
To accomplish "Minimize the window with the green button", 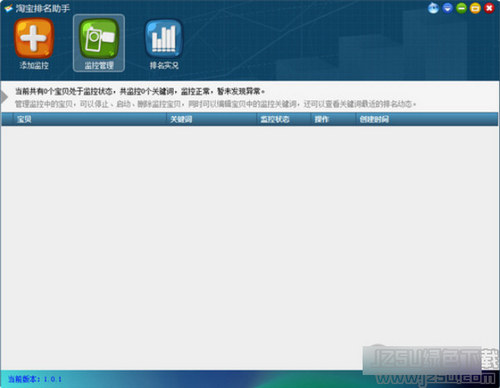I will tap(461, 8).
